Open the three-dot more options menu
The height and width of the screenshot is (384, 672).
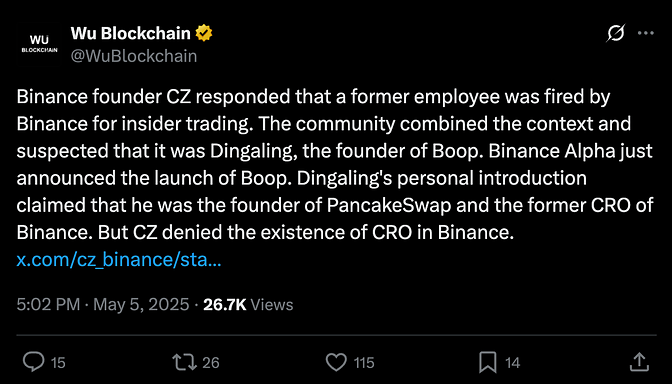[646, 33]
